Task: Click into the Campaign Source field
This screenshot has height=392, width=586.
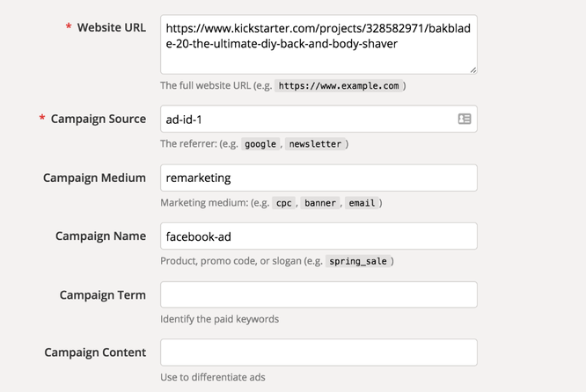Action: (x=308, y=119)
